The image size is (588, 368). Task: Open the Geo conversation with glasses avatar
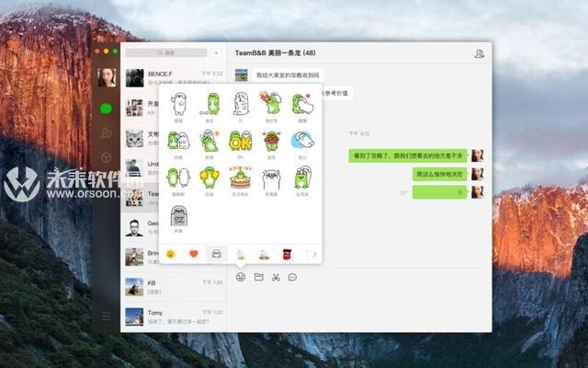click(x=141, y=227)
